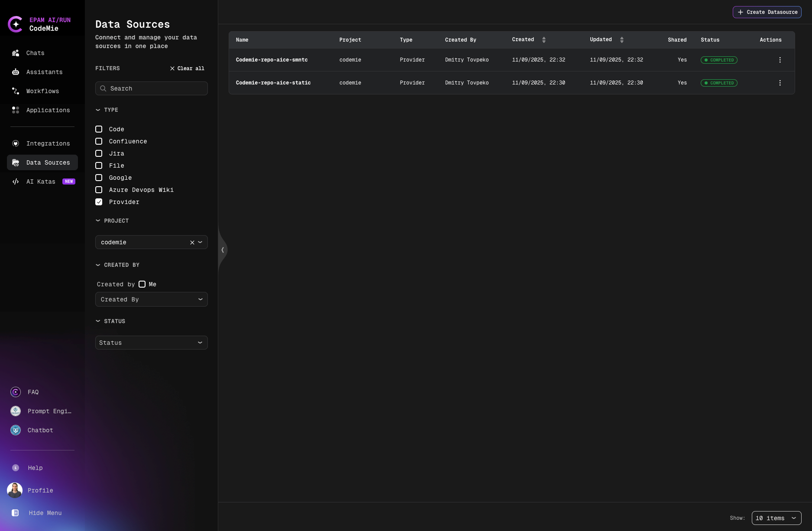Expand the Created By dropdown
This screenshot has height=531, width=812.
tap(151, 299)
